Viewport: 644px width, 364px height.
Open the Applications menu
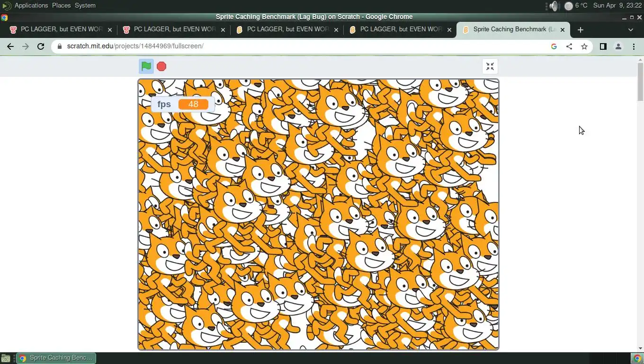31,5
